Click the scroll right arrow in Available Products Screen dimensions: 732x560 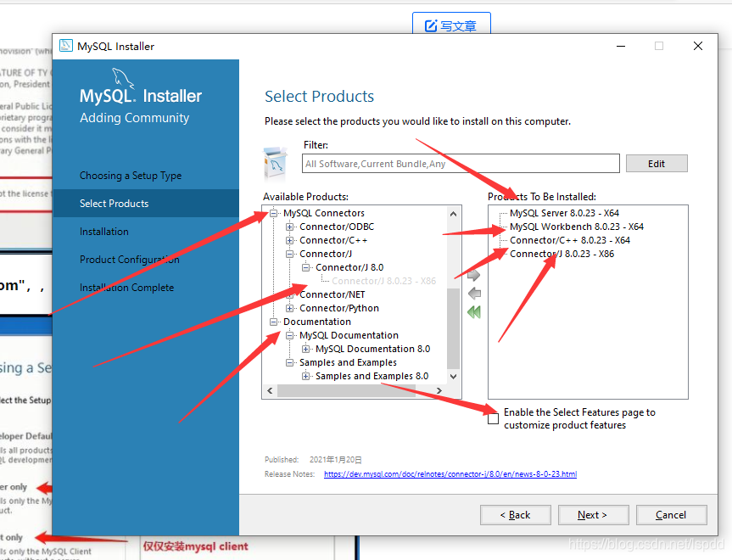coord(439,390)
